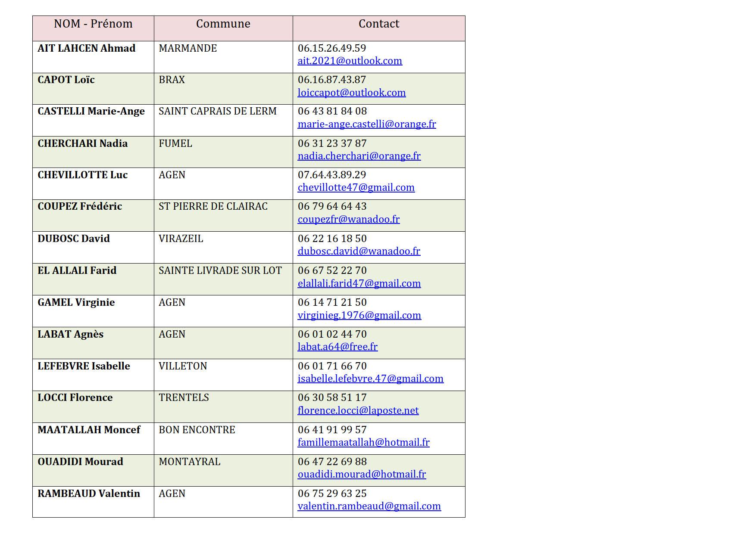Select the name 'RAMBEAUD Valentin'
Viewport: 756px width, 534px height.
[x=89, y=494]
